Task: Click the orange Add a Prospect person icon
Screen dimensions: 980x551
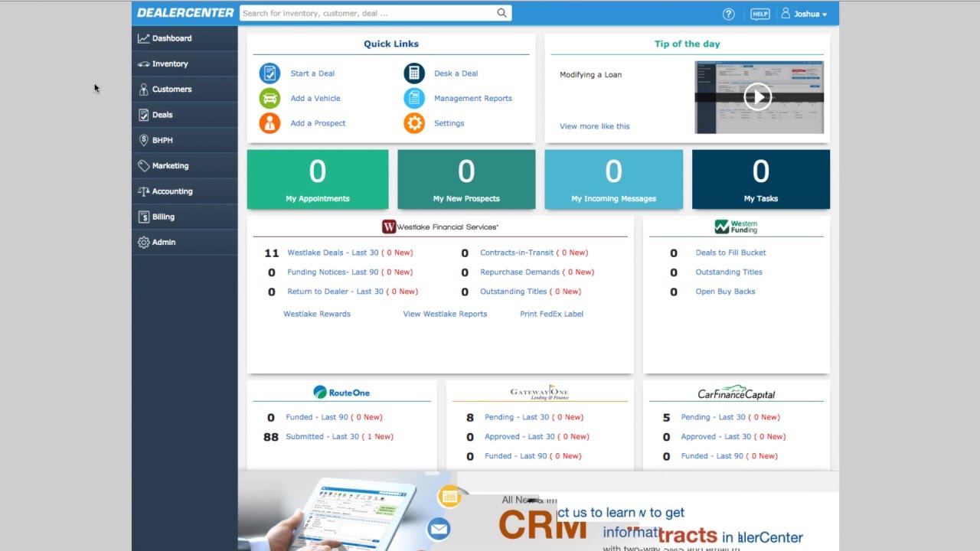Action: click(269, 123)
